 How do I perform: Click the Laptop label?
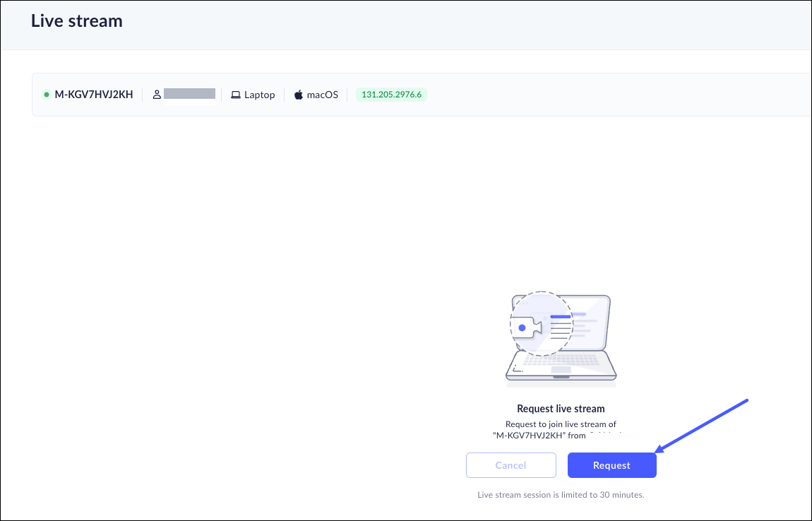259,95
